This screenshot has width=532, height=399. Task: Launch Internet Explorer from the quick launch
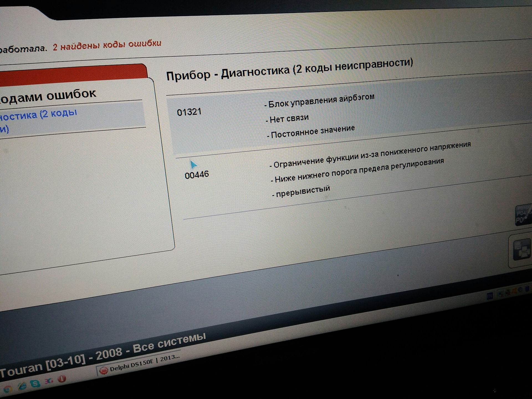tap(22, 386)
